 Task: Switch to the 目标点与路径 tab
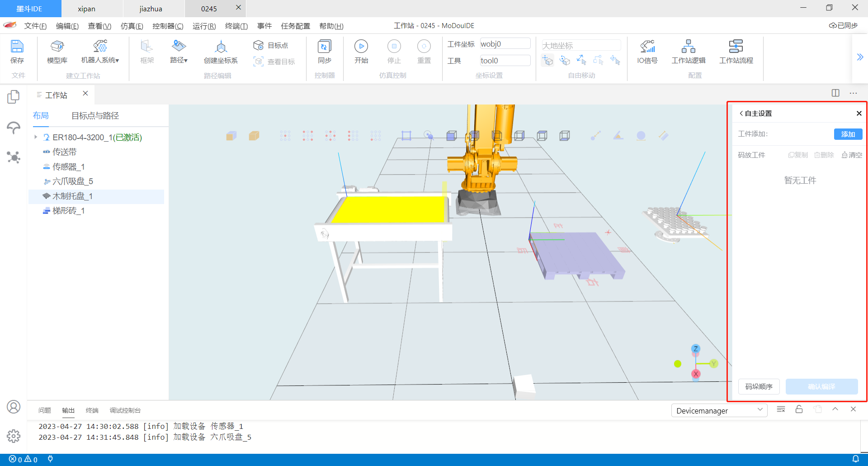point(95,116)
